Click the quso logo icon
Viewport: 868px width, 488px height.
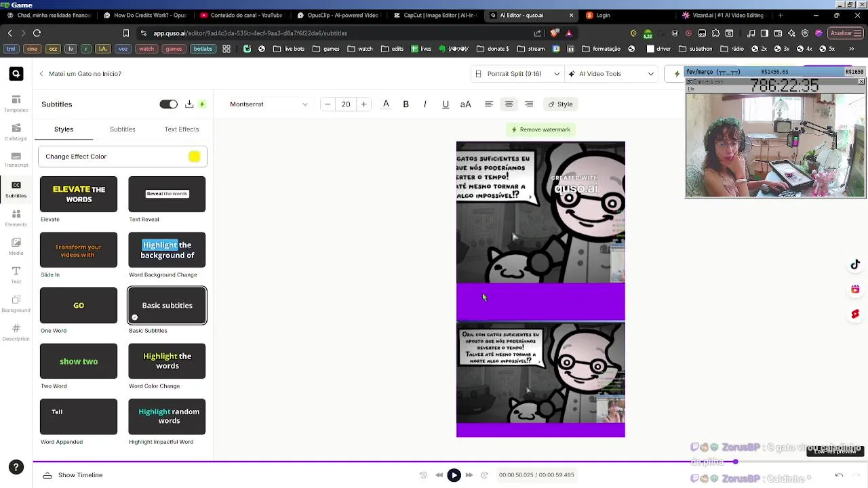click(x=16, y=74)
